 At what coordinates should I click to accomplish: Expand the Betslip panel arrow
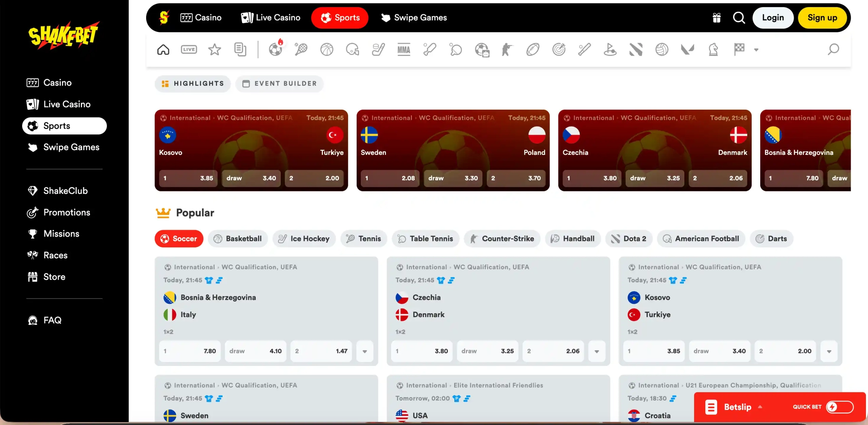click(760, 407)
